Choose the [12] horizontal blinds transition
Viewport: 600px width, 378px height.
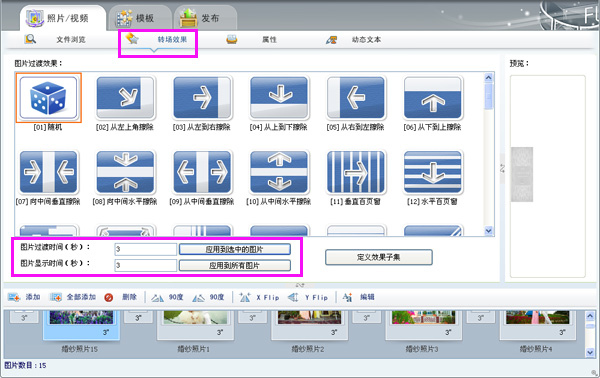coord(433,172)
